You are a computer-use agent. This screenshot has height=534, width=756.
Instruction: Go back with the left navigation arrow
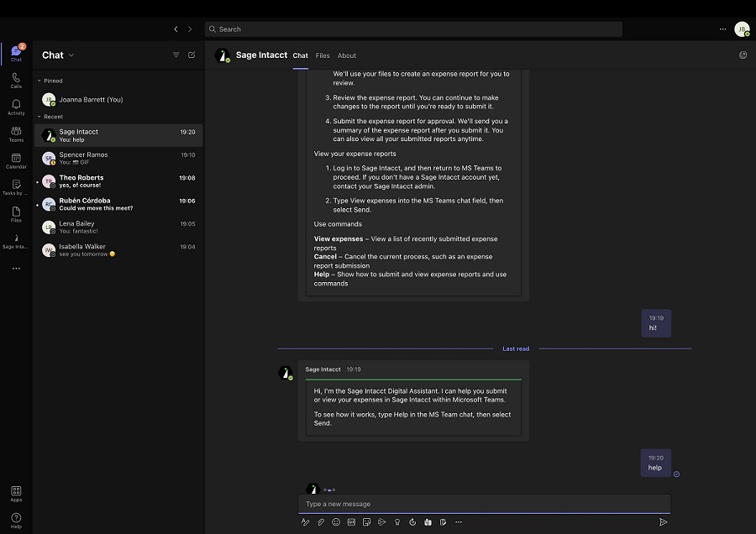pos(176,29)
